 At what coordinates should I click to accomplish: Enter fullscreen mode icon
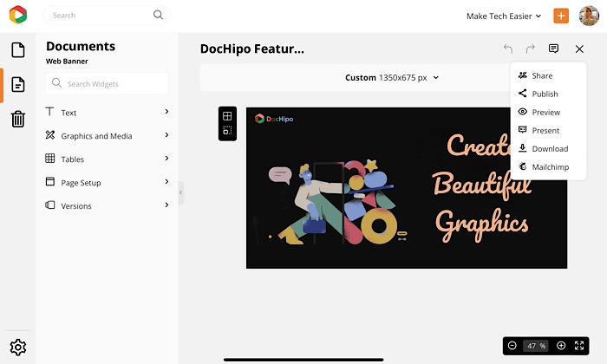[579, 346]
